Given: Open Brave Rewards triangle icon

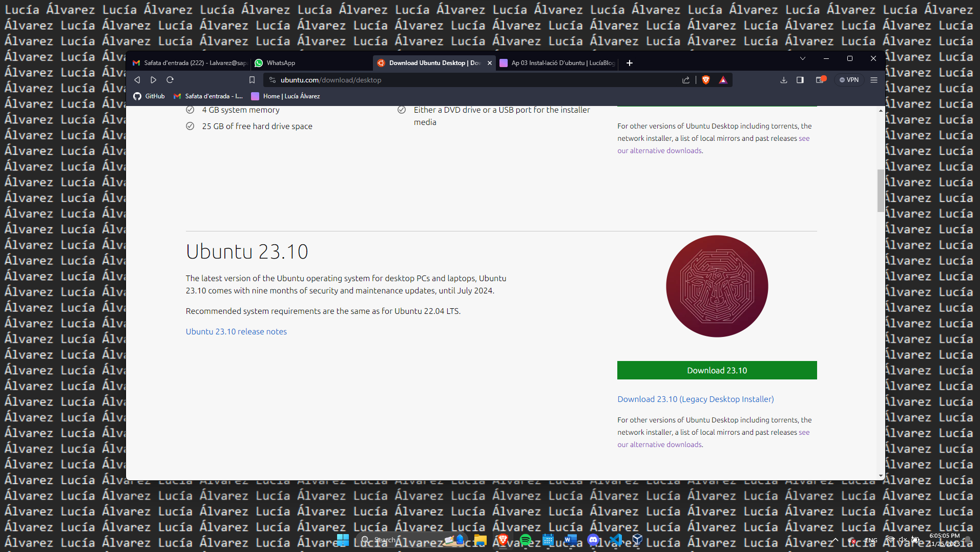Looking at the screenshot, I should tap(723, 80).
